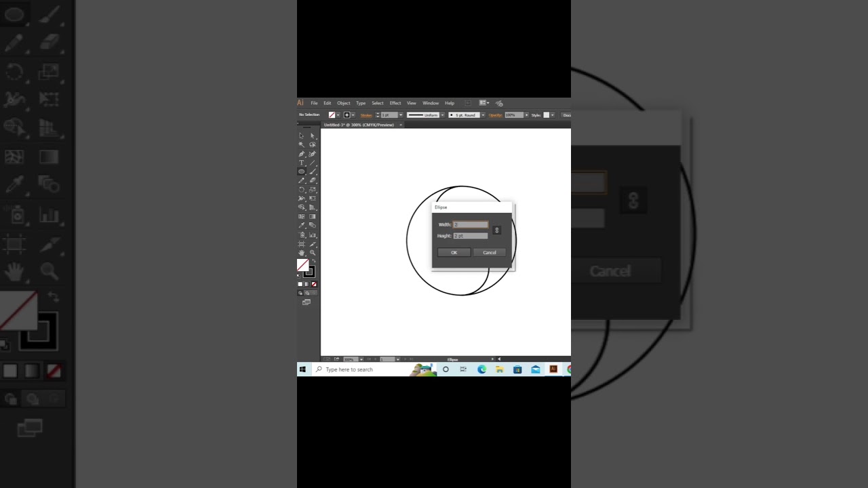This screenshot has height=488, width=868.
Task: Select the Selection (black arrow) tool
Action: pos(302,136)
